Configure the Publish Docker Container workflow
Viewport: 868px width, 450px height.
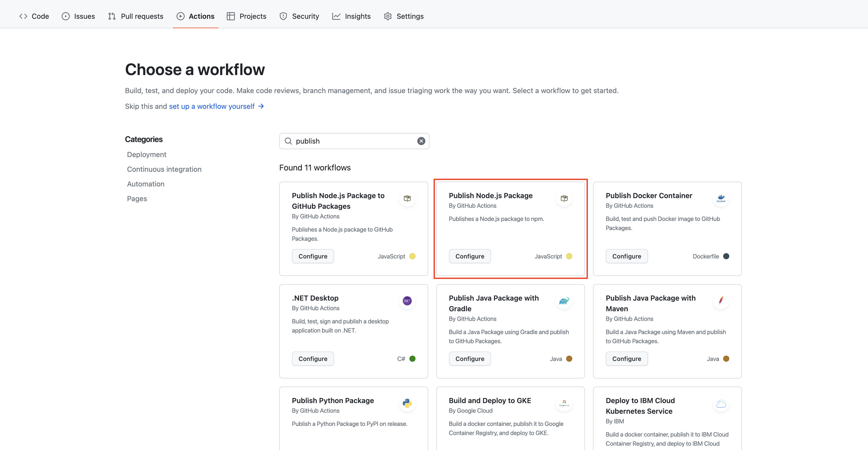[627, 256]
